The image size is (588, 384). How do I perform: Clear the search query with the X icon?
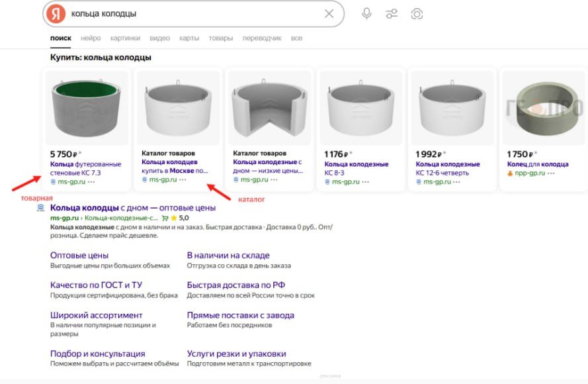[329, 14]
